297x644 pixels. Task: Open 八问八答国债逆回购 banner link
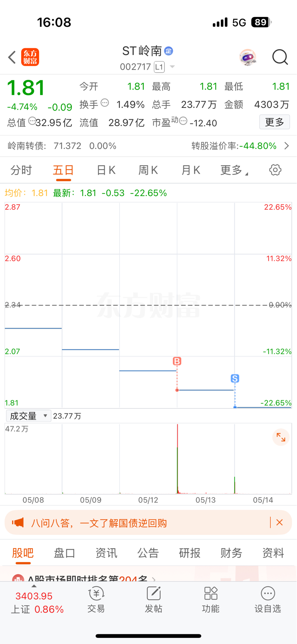pos(99,523)
